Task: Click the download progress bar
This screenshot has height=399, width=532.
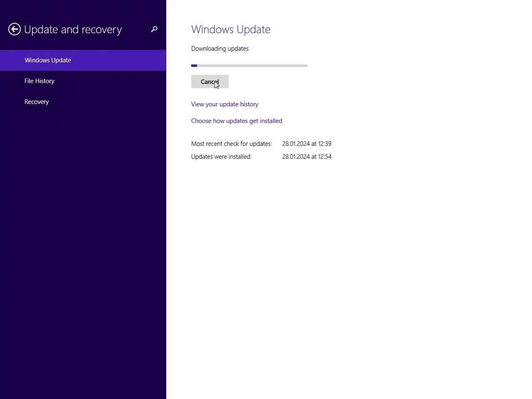Action: [x=249, y=66]
